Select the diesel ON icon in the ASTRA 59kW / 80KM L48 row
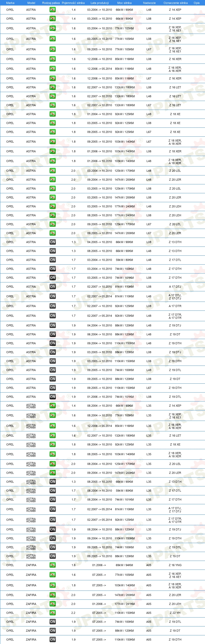 pos(52,260)
